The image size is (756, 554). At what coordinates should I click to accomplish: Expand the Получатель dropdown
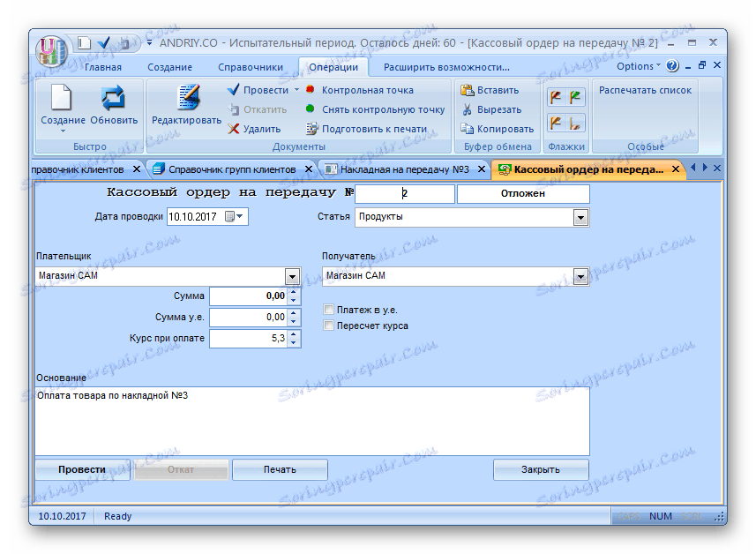coord(581,277)
